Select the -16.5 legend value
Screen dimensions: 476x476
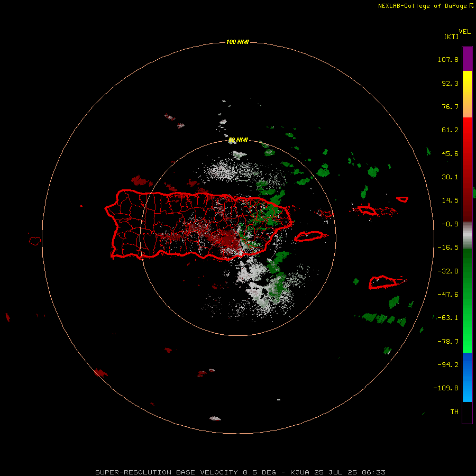448,248
